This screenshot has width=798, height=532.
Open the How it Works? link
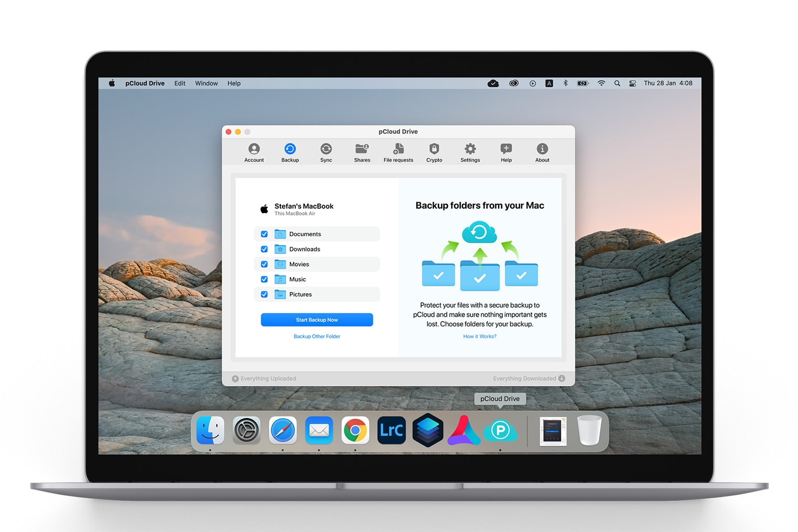click(480, 336)
